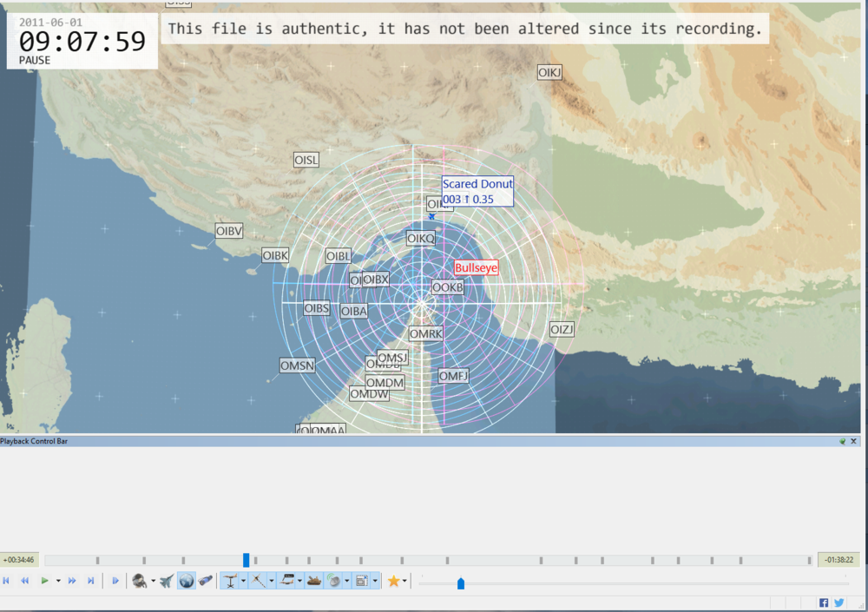
Task: Click the red Bullseye label on map
Action: [x=477, y=268]
